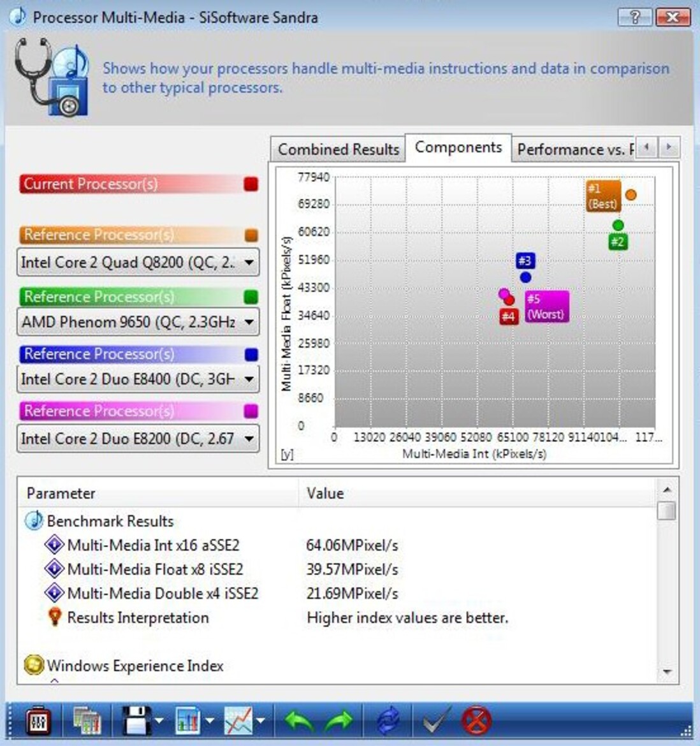Close the Processor Multi-Media window
This screenshot has height=746, width=700.
673,18
